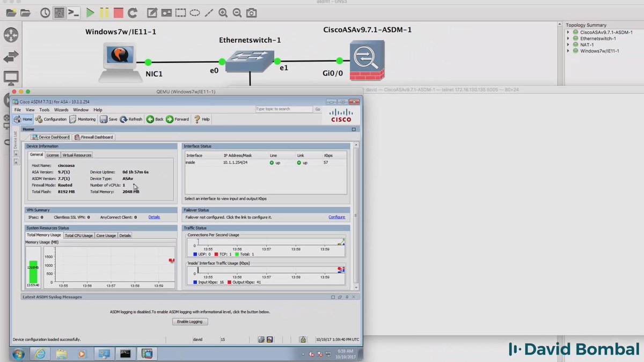The image size is (644, 362).
Task: Click the GNS3 Open project folder icon
Action: (x=25, y=13)
